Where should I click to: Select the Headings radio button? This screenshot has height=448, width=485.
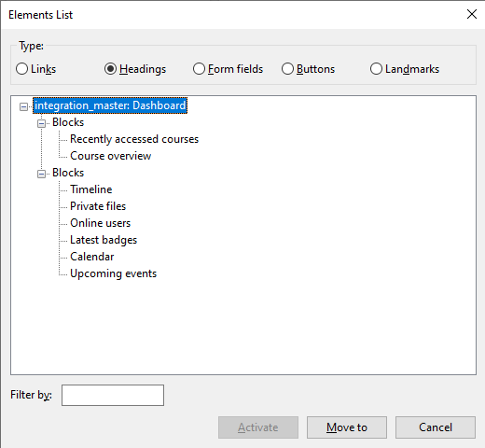(135, 69)
